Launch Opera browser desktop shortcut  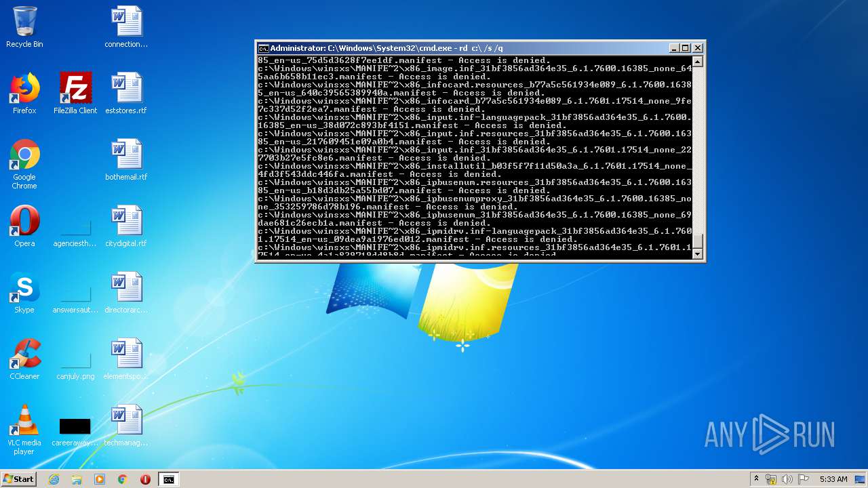tap(24, 226)
